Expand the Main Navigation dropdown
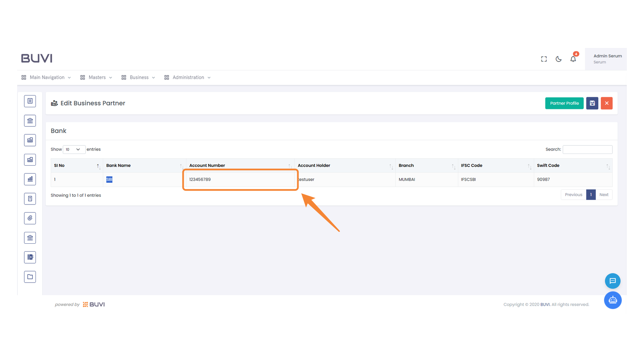644x362 pixels. click(47, 77)
